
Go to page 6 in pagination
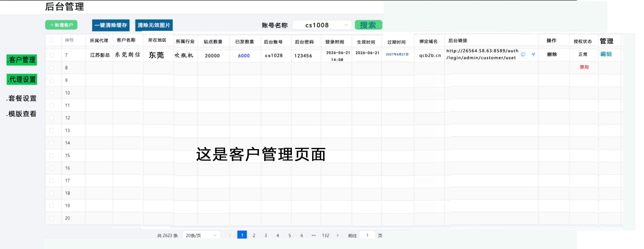click(x=301, y=235)
